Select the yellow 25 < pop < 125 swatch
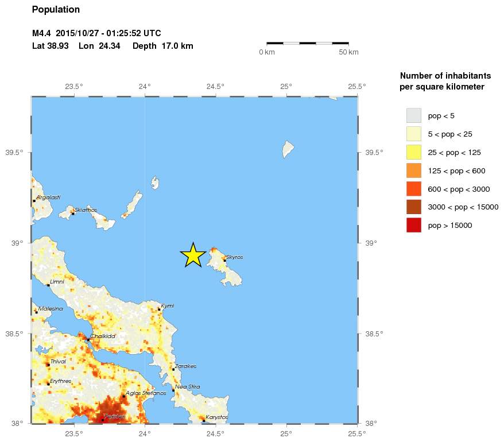The height and width of the screenshot is (442, 504). [x=414, y=152]
